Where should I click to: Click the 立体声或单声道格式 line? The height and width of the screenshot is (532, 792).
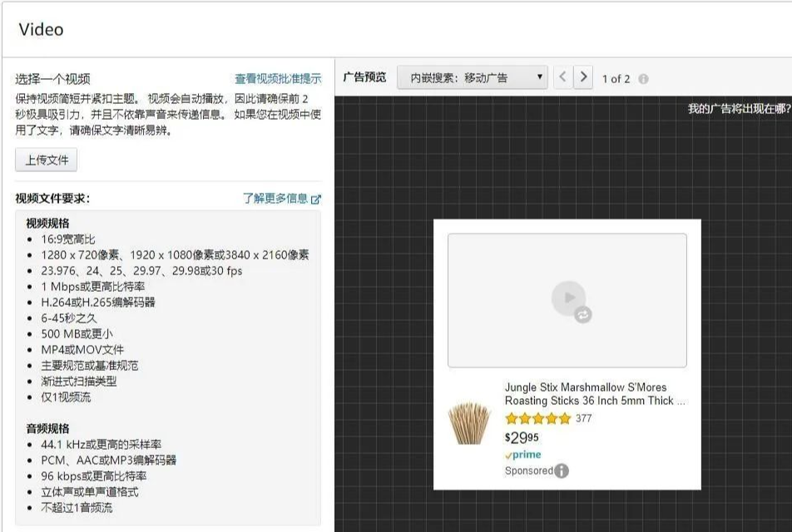[x=90, y=491]
